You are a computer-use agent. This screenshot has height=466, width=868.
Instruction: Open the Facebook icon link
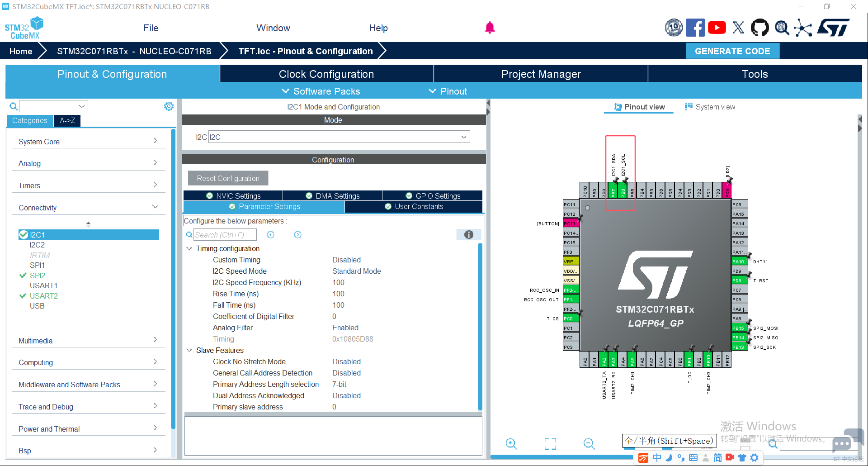coord(695,28)
